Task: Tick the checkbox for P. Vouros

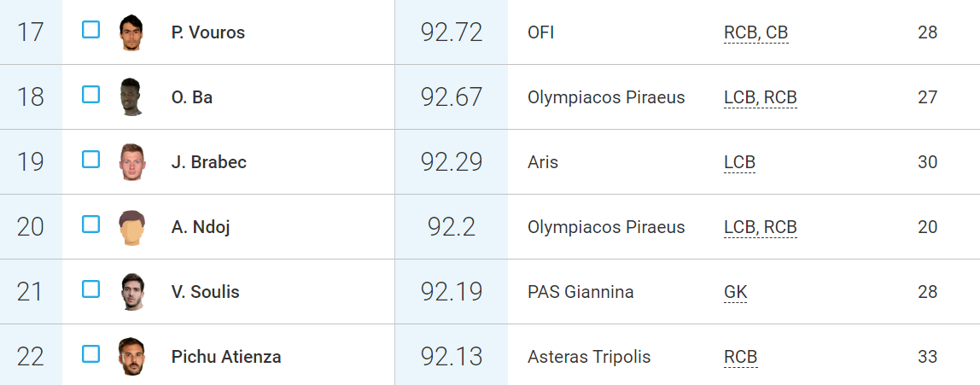Action: [91, 30]
